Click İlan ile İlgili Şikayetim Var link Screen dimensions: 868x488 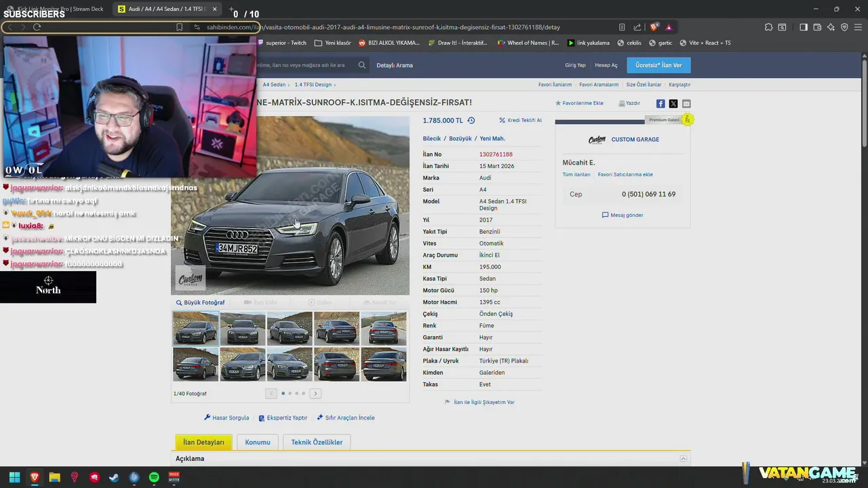[479, 403]
